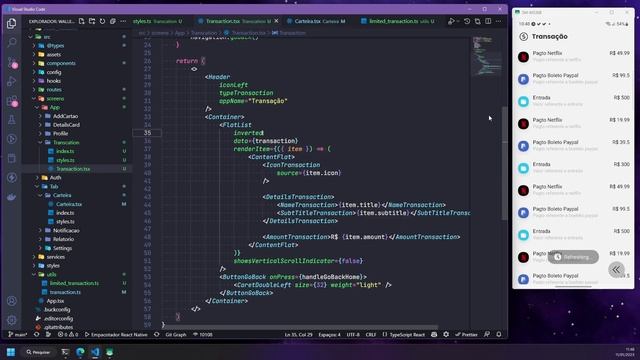This screenshot has width=640, height=360.
Task: Open the Accounts menu in the activity bar
Action: (x=11, y=301)
